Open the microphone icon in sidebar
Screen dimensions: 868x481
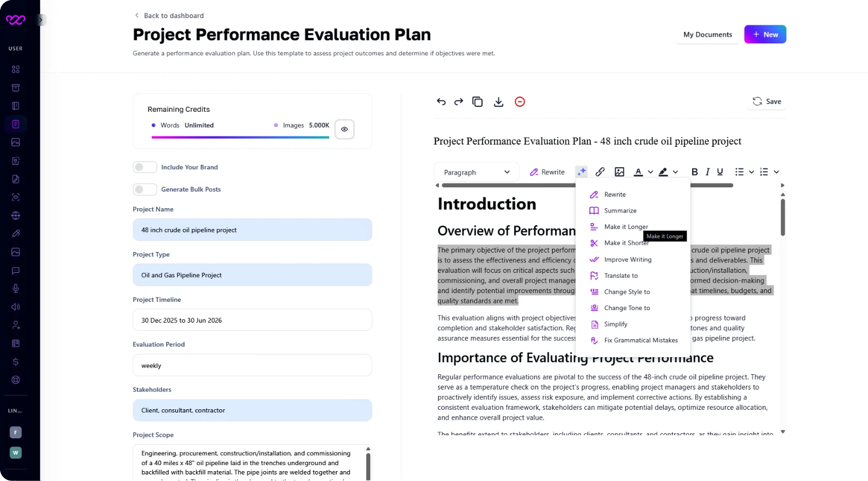(15, 288)
